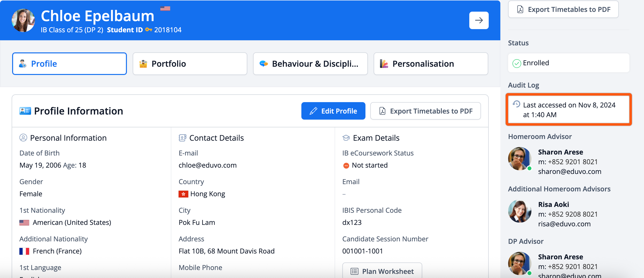644x278 pixels.
Task: Export Timetables to PDF in Profile Information
Action: coord(426,111)
